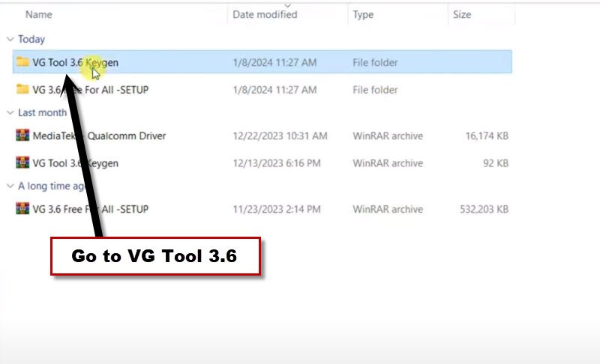The height and width of the screenshot is (364, 600).
Task: Click WinRAR archive type in 532,203 KB row
Action: coord(388,209)
